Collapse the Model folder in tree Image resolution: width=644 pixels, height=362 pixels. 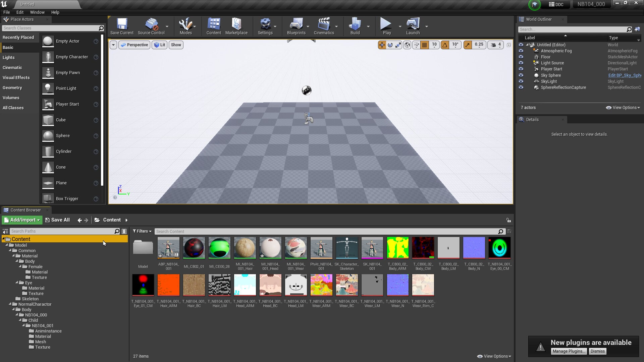7,245
